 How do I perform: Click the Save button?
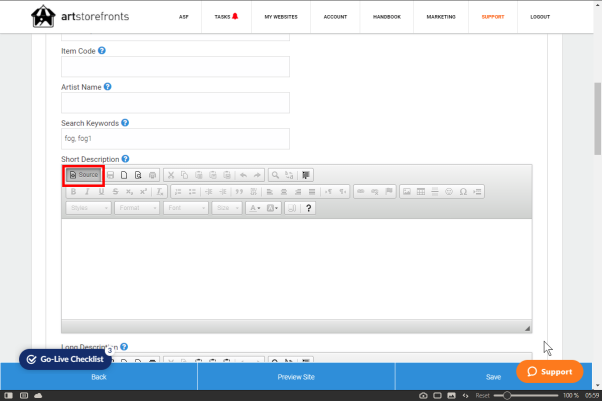tap(493, 377)
